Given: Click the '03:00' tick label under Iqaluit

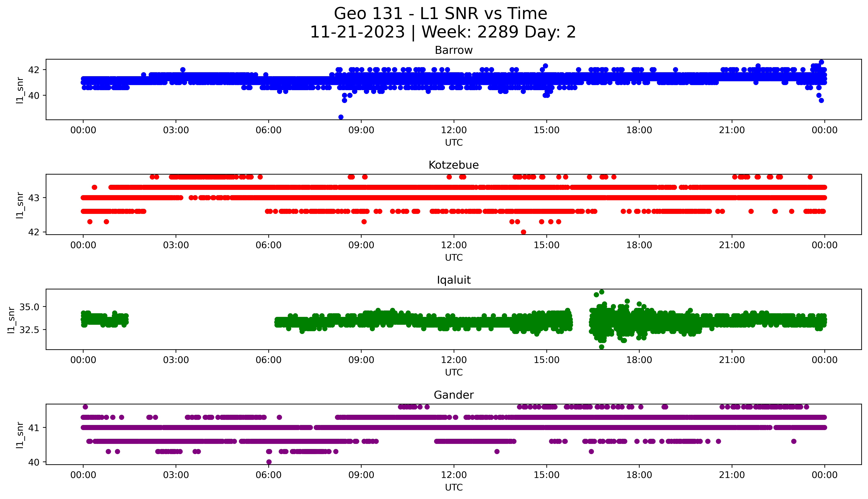Looking at the screenshot, I should 176,360.
